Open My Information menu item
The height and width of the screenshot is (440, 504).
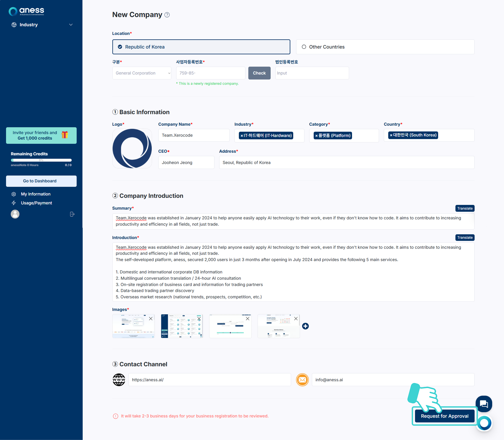36,194
